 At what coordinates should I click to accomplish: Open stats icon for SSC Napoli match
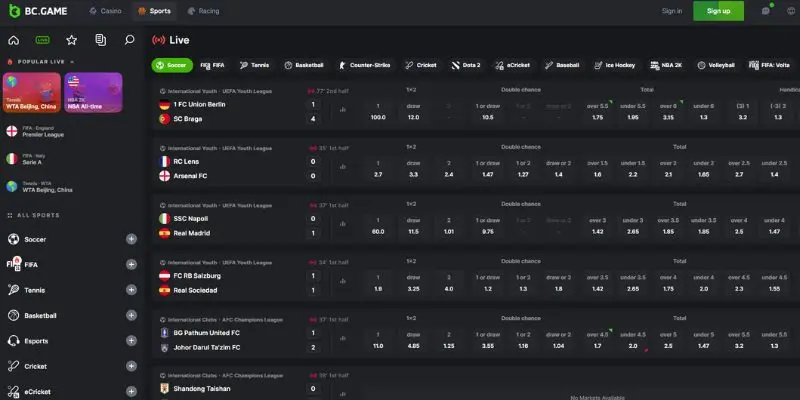(342, 224)
